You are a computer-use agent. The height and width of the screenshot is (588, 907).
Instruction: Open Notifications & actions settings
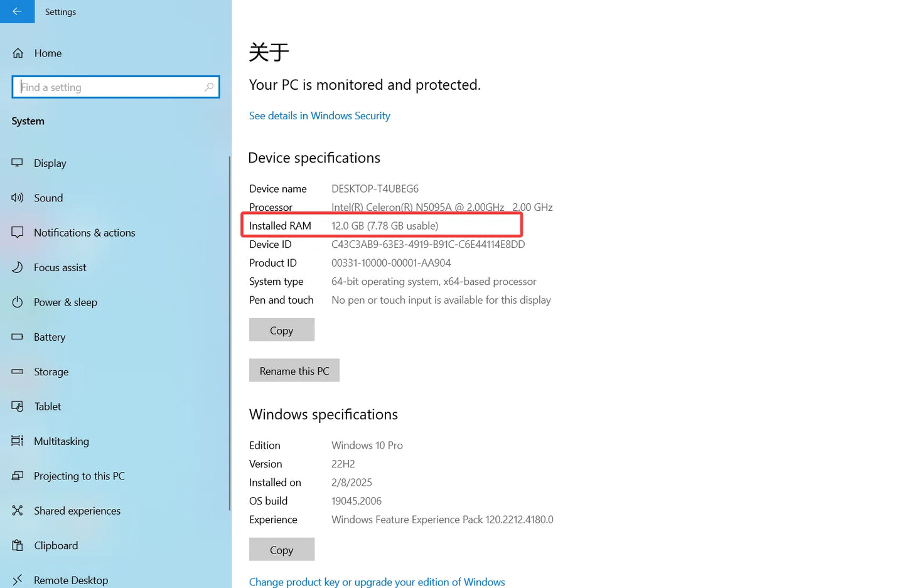pyautogui.click(x=84, y=233)
